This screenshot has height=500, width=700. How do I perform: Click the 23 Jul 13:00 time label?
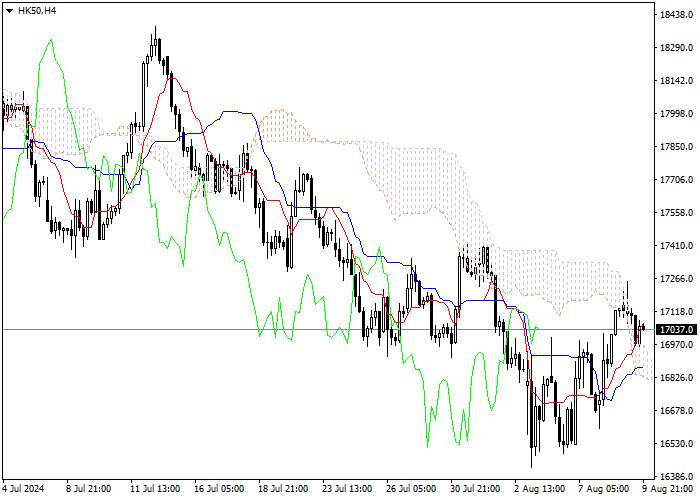pos(347,489)
